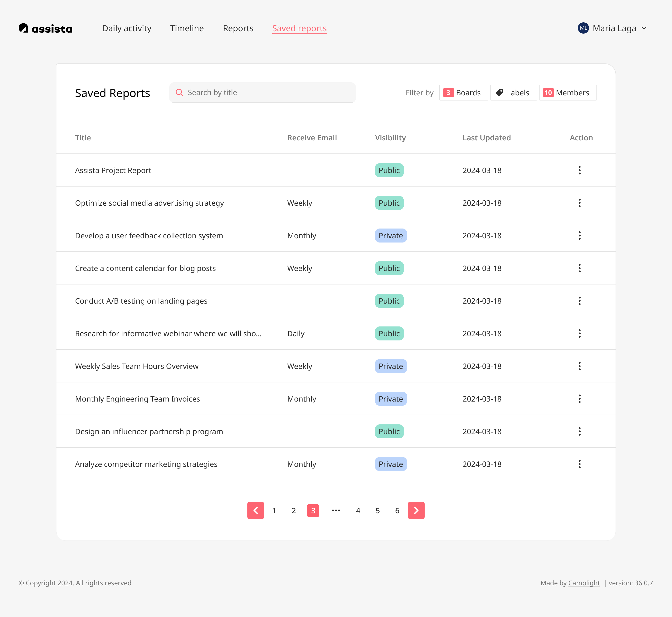Screen dimensions: 672x617
Task: Click the ML user avatar
Action: click(583, 28)
